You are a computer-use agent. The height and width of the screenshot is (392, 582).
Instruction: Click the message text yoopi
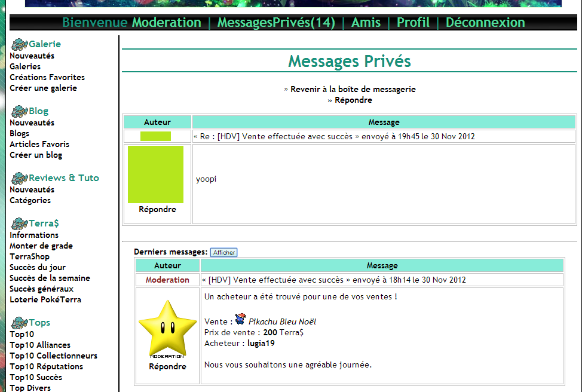[x=206, y=179]
